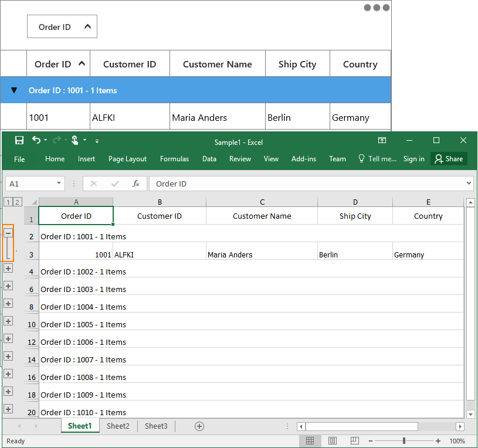This screenshot has width=478, height=448.
Task: Switch to Sheet2 tab
Action: 118,426
